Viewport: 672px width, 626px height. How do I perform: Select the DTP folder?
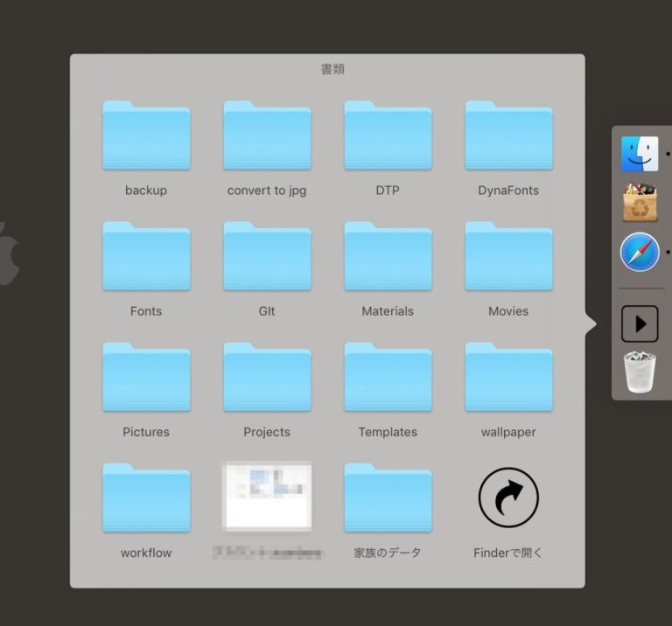pyautogui.click(x=388, y=136)
